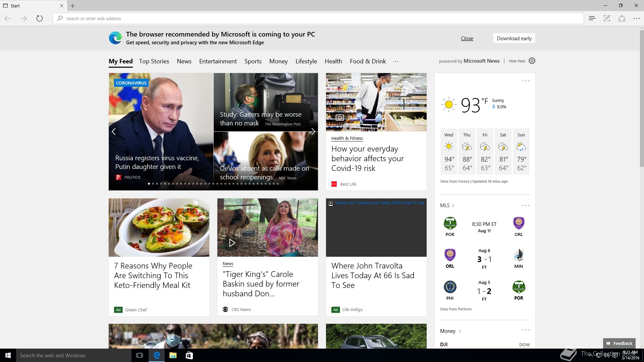Click the News category label on Tiger King card
The image size is (644, 362).
(228, 264)
